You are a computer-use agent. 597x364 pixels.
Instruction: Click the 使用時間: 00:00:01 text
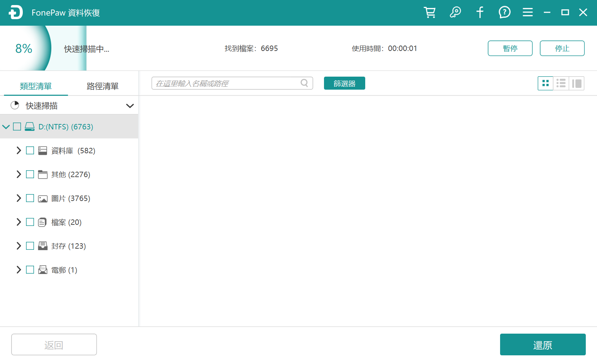tap(384, 48)
